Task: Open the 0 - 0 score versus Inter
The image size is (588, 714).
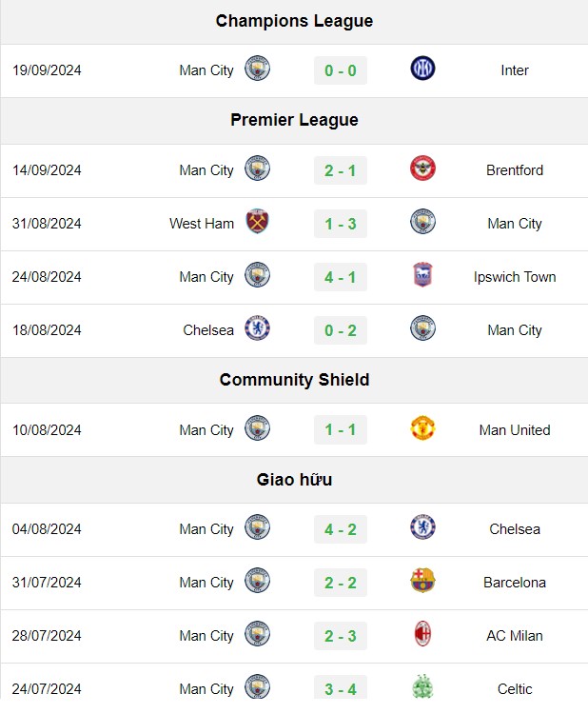Action: pyautogui.click(x=341, y=70)
